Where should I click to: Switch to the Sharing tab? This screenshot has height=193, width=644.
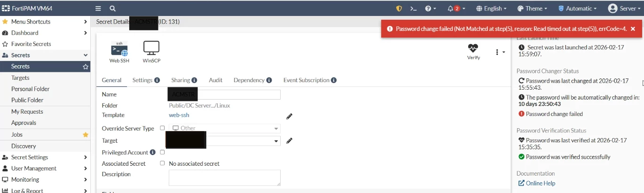181,80
